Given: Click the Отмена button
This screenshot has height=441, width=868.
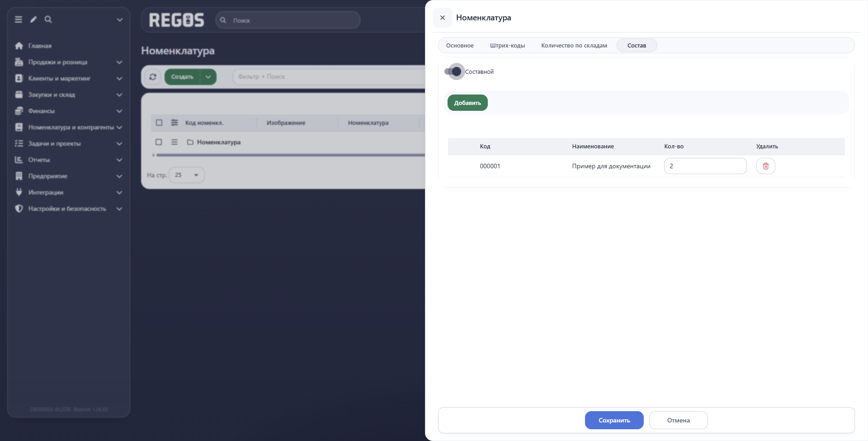Looking at the screenshot, I should pyautogui.click(x=678, y=420).
